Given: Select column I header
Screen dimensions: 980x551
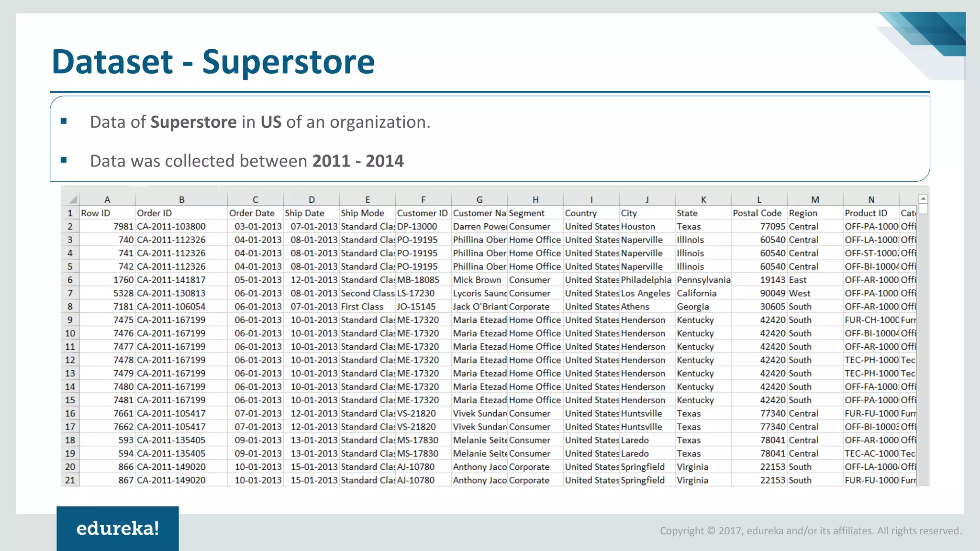Looking at the screenshot, I should pyautogui.click(x=591, y=199).
